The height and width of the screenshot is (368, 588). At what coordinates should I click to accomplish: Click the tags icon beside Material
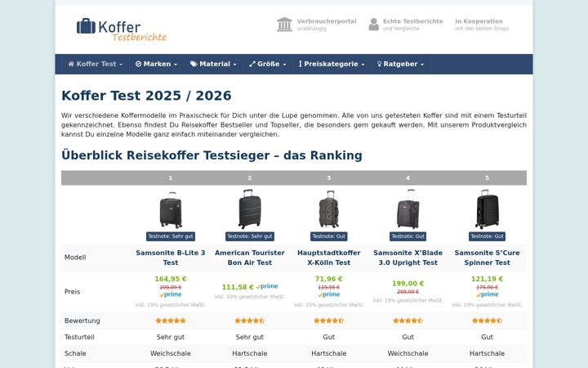194,64
